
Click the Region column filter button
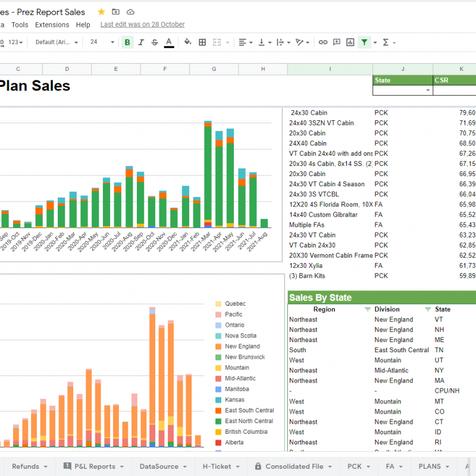coord(367,309)
